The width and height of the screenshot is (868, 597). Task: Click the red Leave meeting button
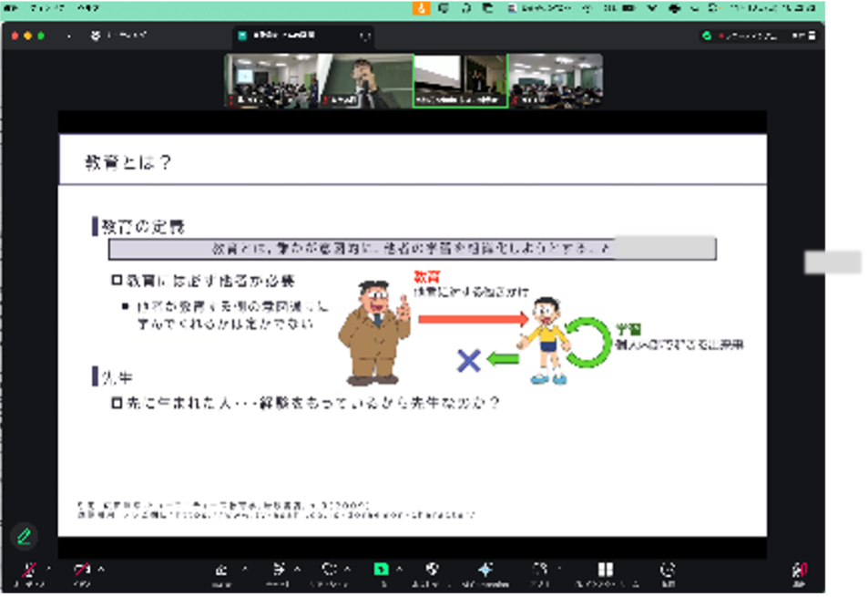coord(799,571)
